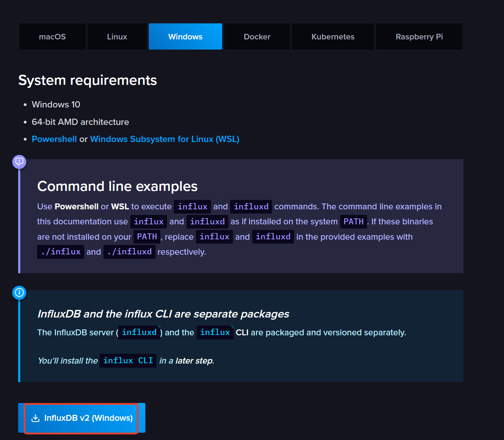Click the blue info circle icon
Screen dimensions: 504x440
point(19,292)
